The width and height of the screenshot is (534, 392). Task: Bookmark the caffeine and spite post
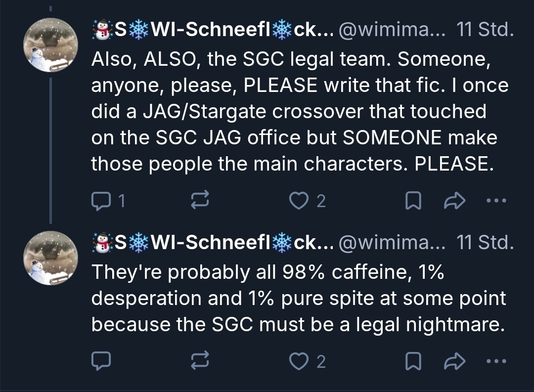coord(412,362)
